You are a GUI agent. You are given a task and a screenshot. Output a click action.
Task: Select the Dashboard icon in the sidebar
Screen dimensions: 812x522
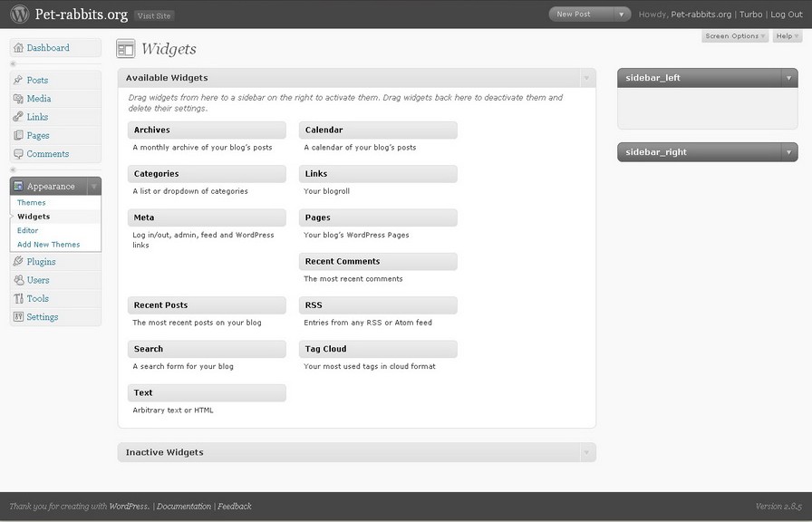click(19, 47)
